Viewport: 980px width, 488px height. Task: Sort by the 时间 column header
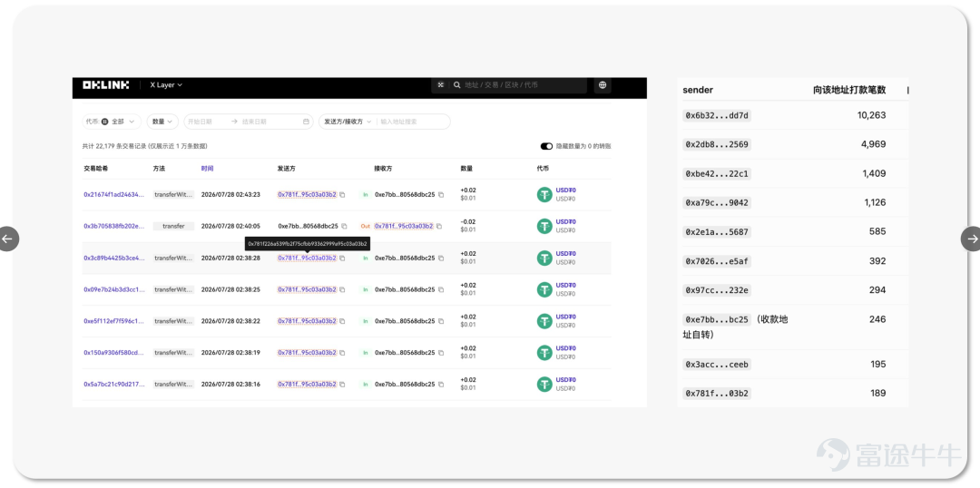click(207, 169)
